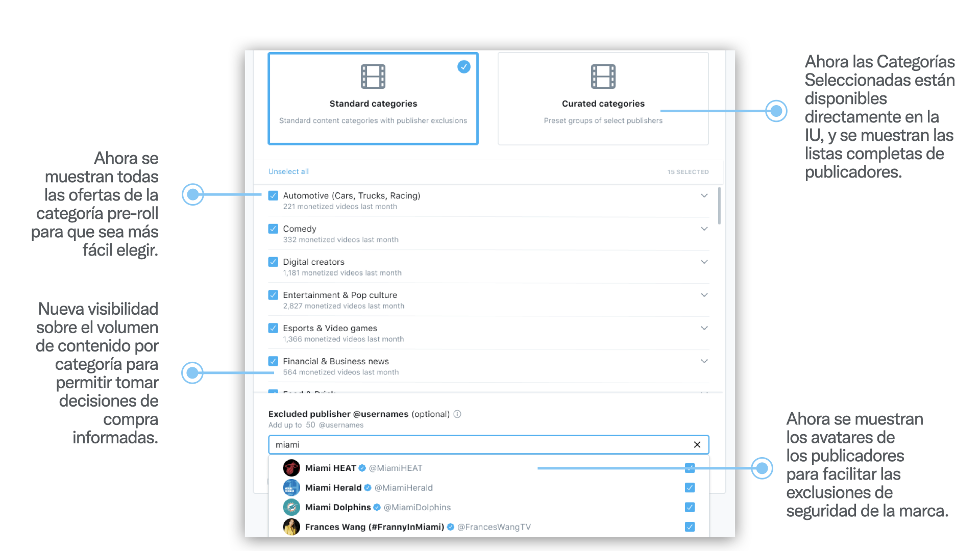Expand the Financial & Business news row

pos(704,361)
